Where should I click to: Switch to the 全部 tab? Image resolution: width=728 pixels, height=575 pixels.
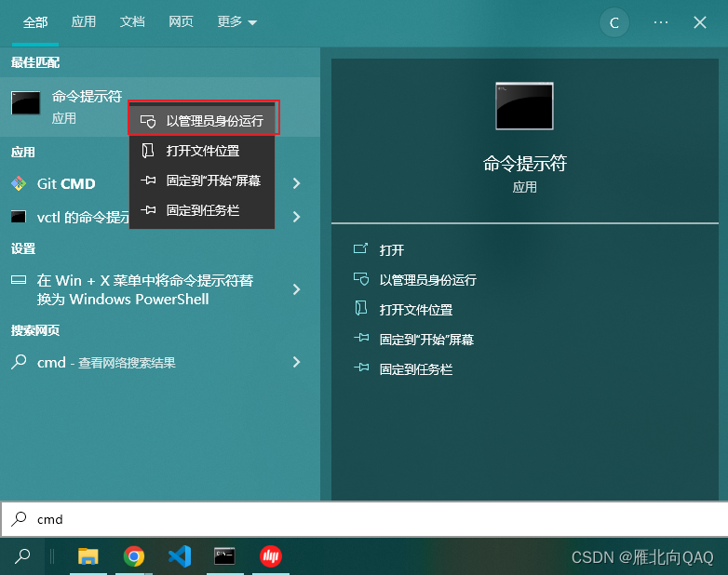pyautogui.click(x=35, y=22)
